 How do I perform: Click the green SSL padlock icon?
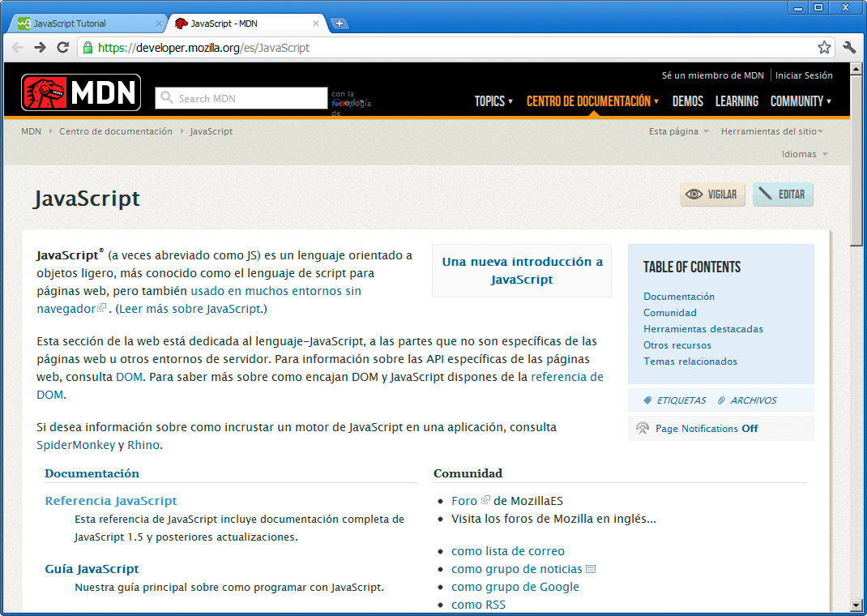click(x=88, y=48)
